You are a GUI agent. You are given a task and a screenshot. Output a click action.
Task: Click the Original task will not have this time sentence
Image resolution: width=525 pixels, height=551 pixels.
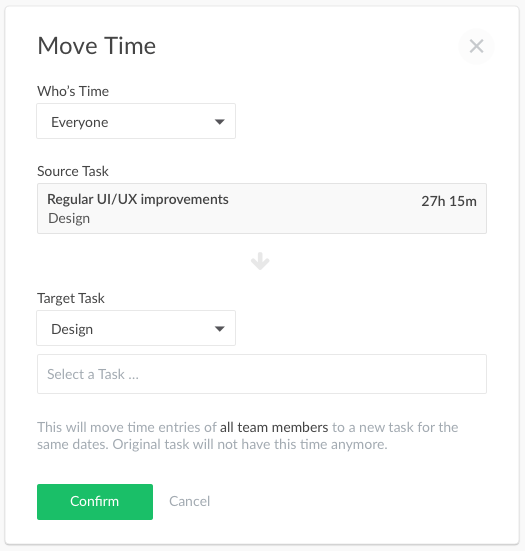click(249, 444)
